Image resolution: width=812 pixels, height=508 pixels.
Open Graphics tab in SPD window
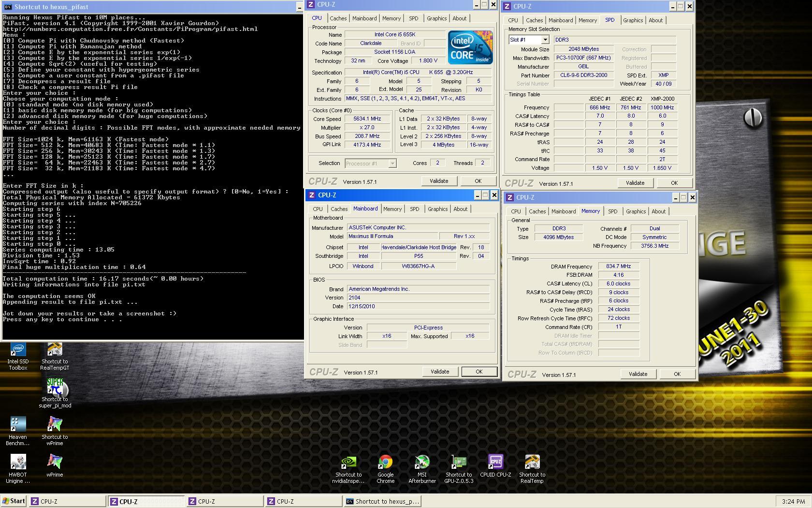point(633,20)
